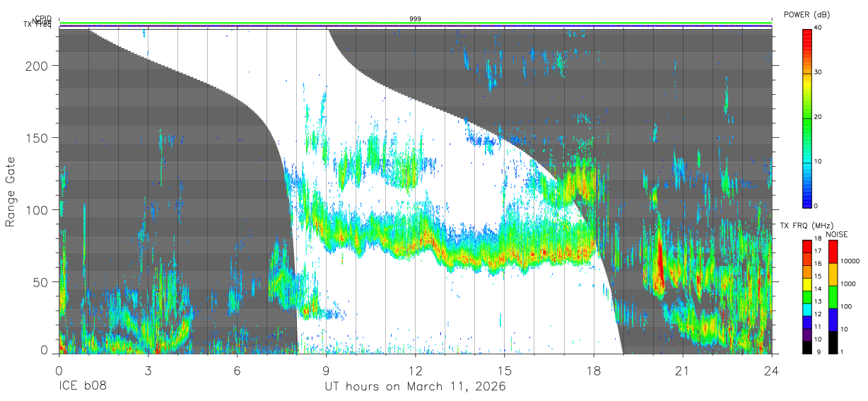This screenshot has height=401, width=868.
Task: Click the 12 UT hour tick label on x-axis
Action: click(416, 371)
